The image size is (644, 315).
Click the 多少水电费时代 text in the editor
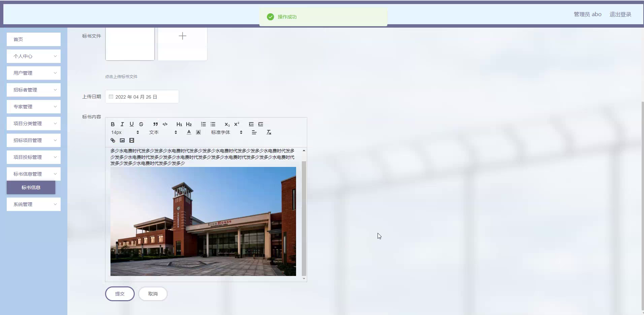tap(202, 157)
